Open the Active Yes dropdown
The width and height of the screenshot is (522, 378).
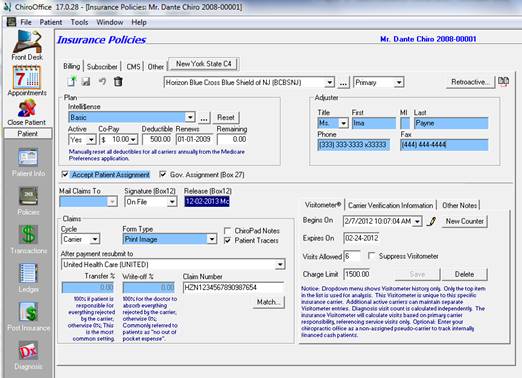tap(91, 139)
